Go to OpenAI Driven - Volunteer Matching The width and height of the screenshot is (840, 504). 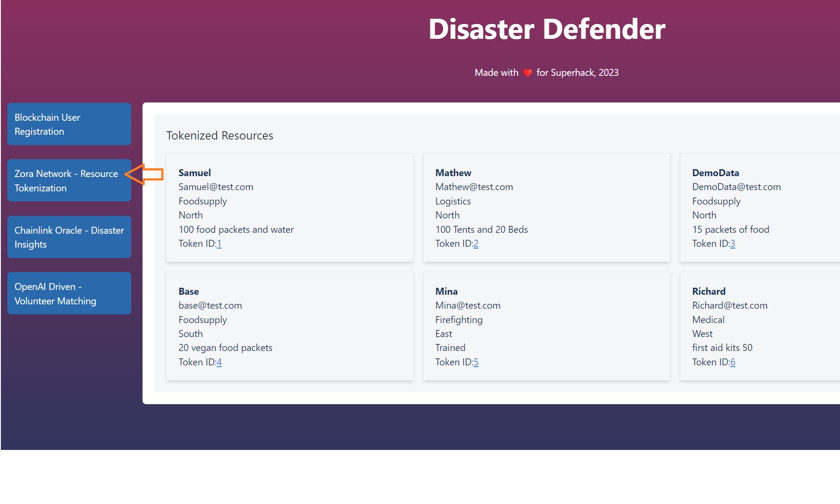click(69, 293)
